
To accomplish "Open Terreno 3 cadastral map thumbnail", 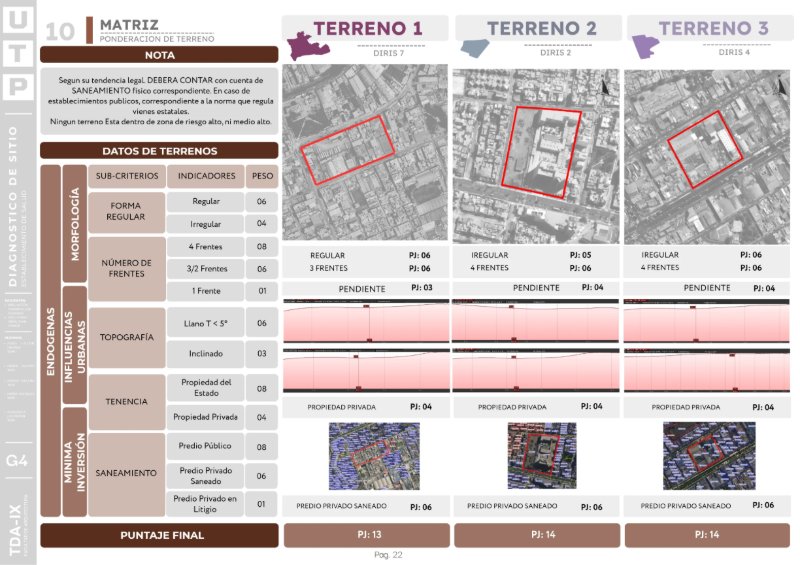I will pyautogui.click(x=709, y=456).
